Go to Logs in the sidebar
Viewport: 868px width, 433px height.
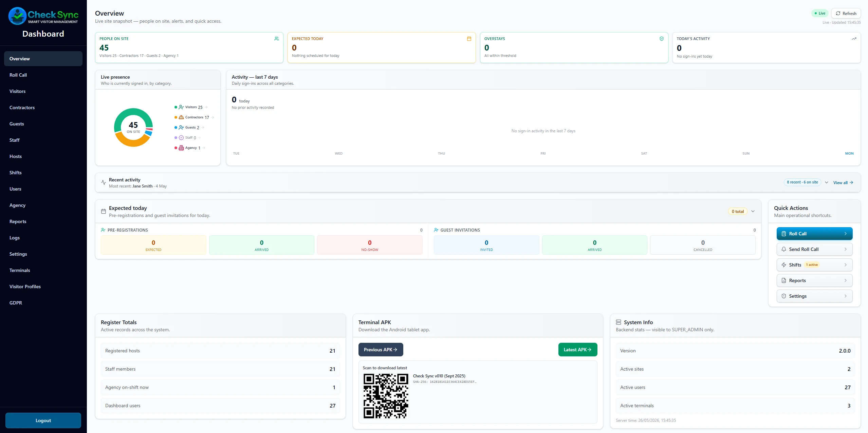[x=43, y=238]
